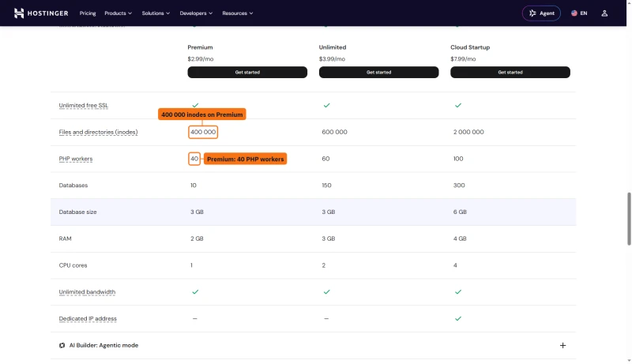Viewport: 632px width, 364px height.
Task: Select the 2 000 000 inodes value
Action: point(468,132)
